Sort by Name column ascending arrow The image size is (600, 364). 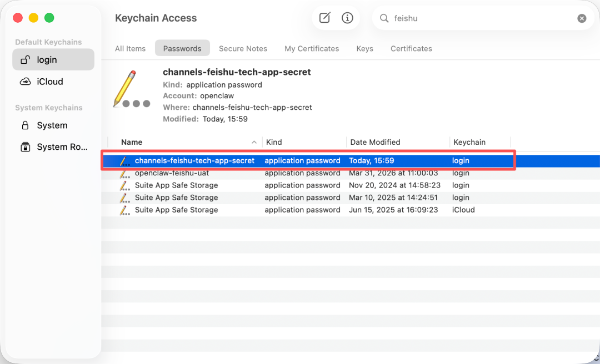[254, 142]
